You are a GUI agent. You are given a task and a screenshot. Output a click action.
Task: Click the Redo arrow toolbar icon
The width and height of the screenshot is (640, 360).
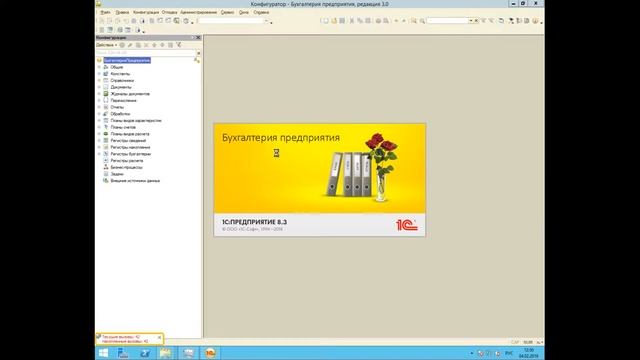click(404, 20)
